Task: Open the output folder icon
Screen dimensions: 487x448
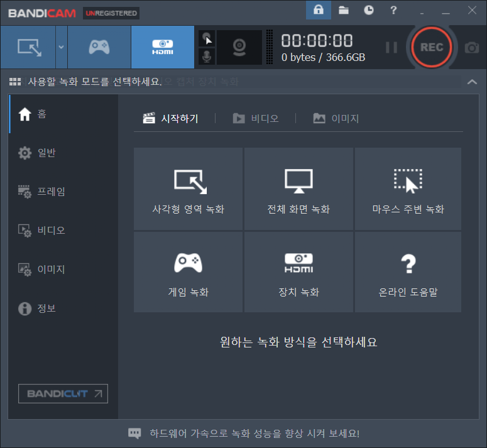Action: [x=344, y=10]
